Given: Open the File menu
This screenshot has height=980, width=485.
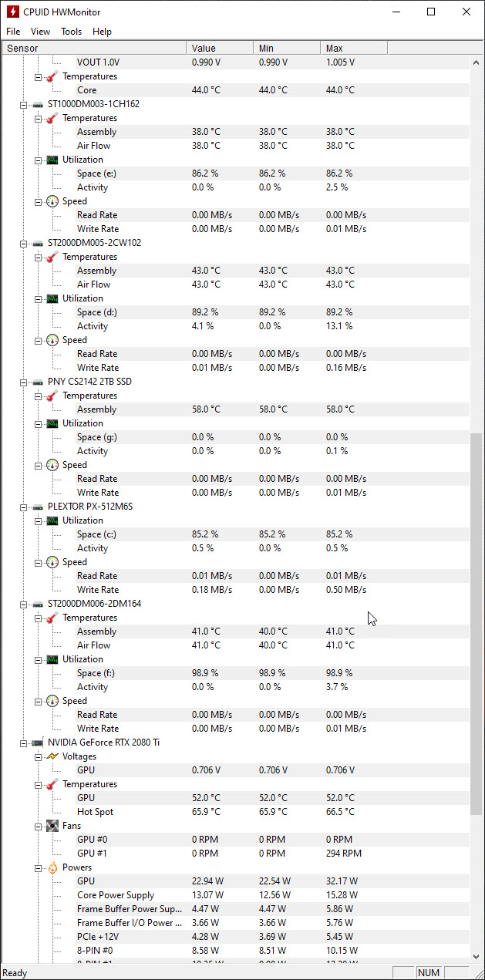Looking at the screenshot, I should (13, 32).
